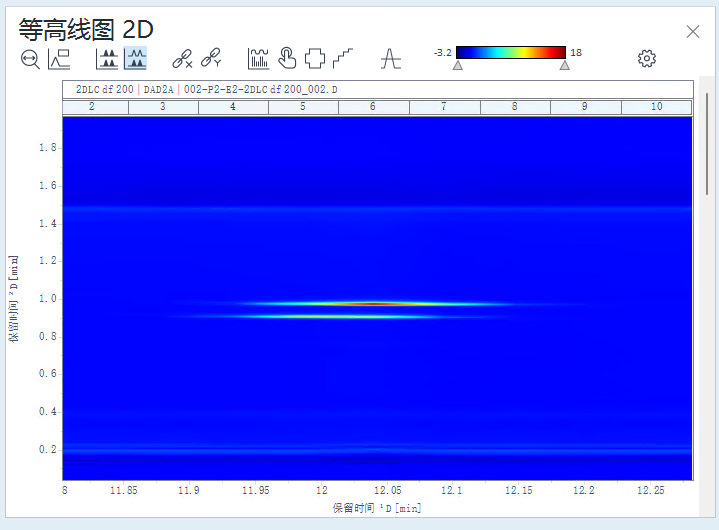Click the zoom reset magnifier icon
Image resolution: width=719 pixels, height=530 pixels.
pyautogui.click(x=30, y=60)
